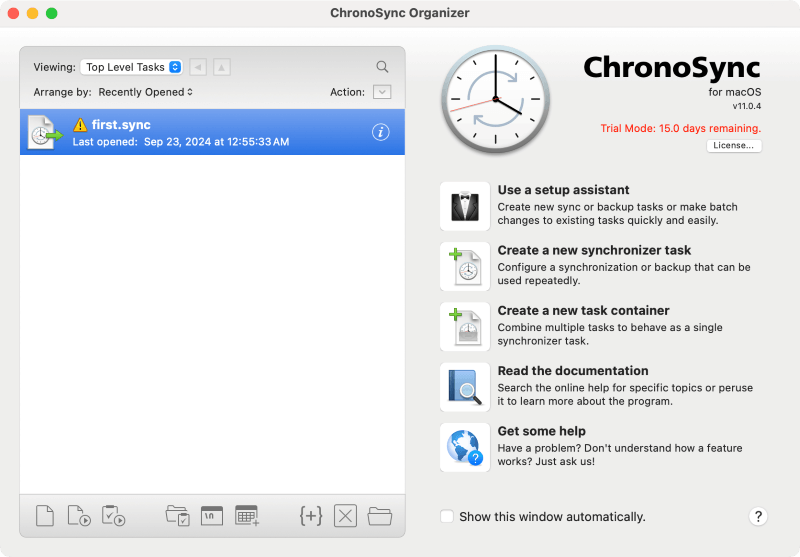This screenshot has height=557, width=800.
Task: Click the Viewing: label
Action: [x=54, y=67]
